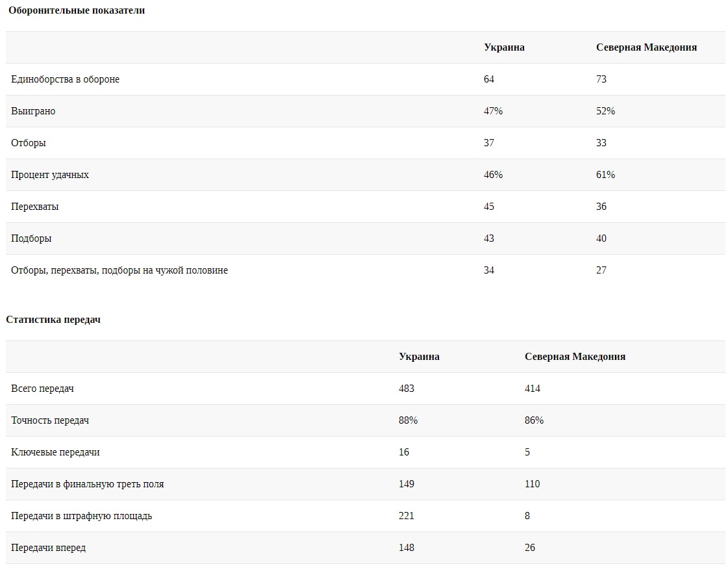This screenshot has width=728, height=575.
Task: Select "Северная Македония" header in defensive table
Action: (646, 47)
